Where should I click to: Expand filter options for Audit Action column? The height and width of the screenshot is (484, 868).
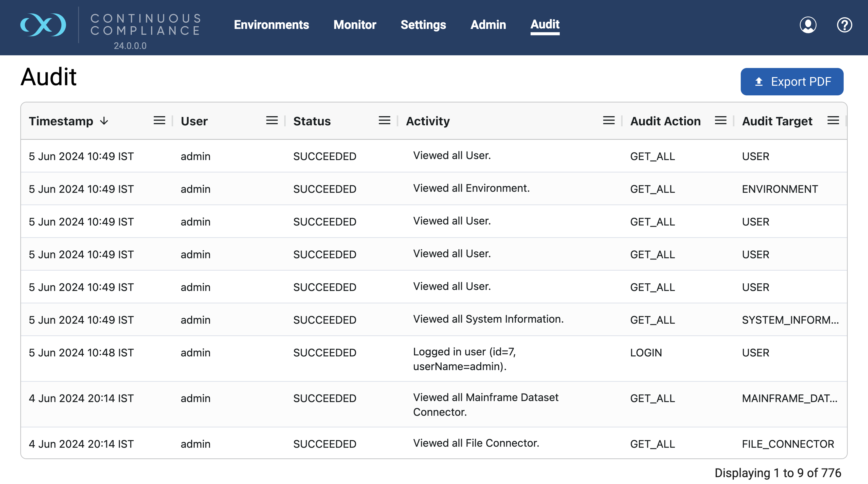pos(720,120)
